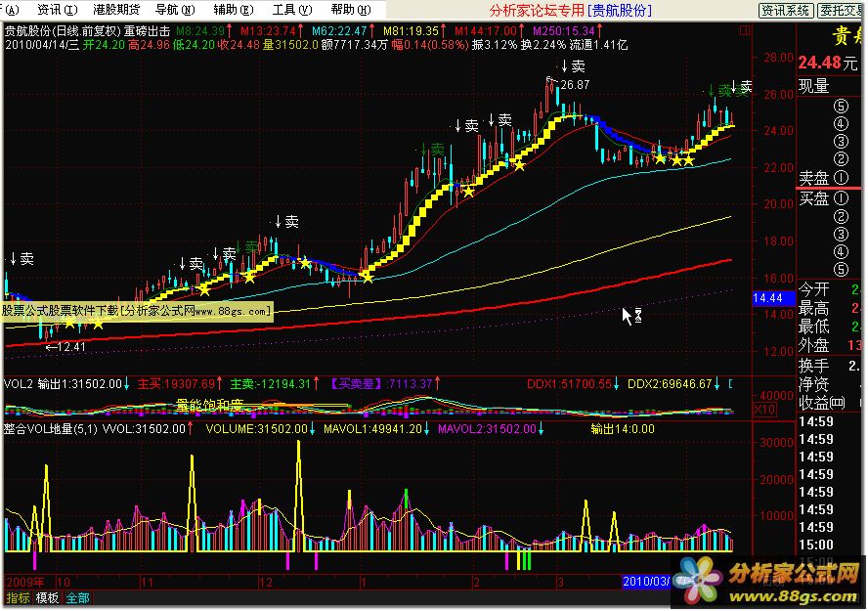Open the 帮助(H) menu
Image resolution: width=868 pixels, height=611 pixels.
(x=350, y=10)
